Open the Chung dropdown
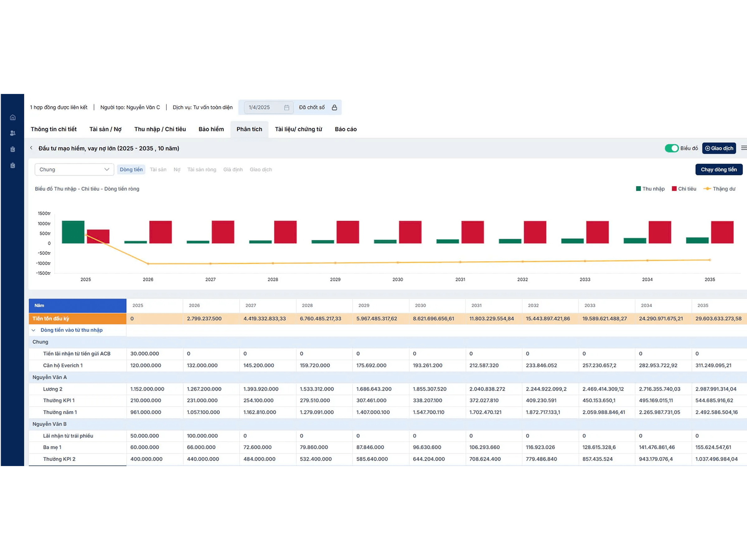This screenshot has height=560, width=747. pyautogui.click(x=74, y=170)
